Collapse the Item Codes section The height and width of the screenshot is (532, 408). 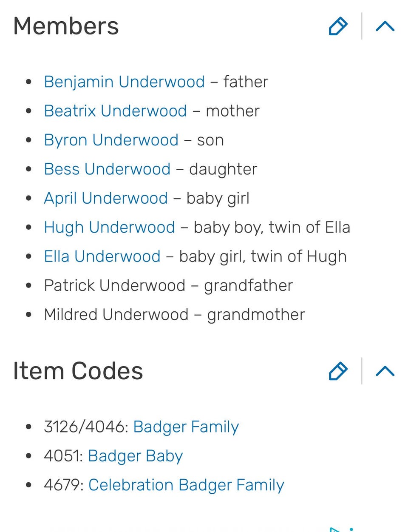click(385, 371)
